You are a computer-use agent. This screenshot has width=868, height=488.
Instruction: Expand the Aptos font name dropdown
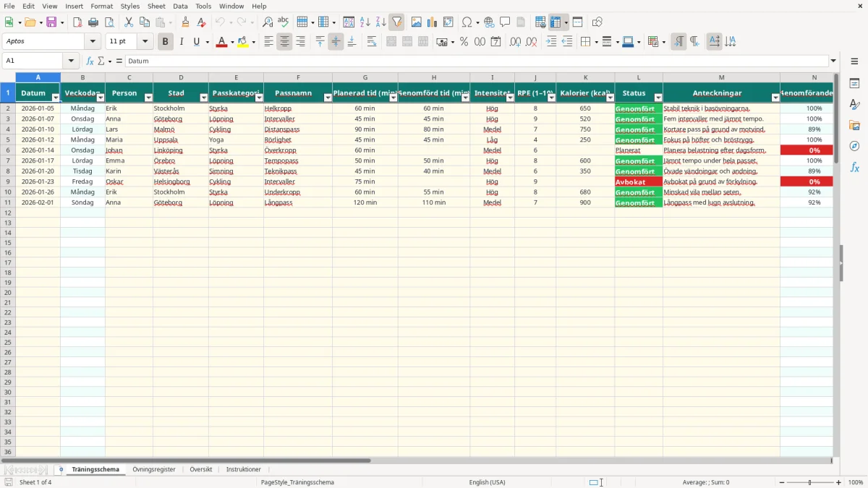[x=93, y=42]
